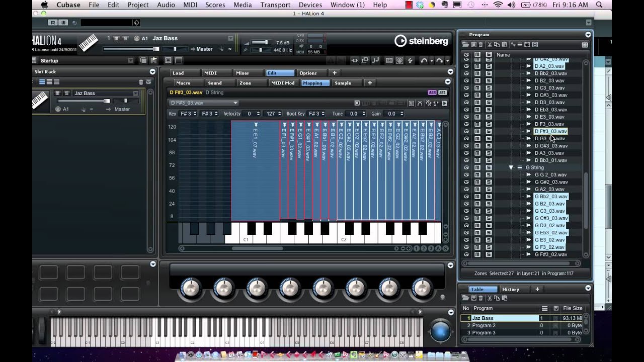Click the trash icon in Slot Rack

pyautogui.click(x=141, y=82)
